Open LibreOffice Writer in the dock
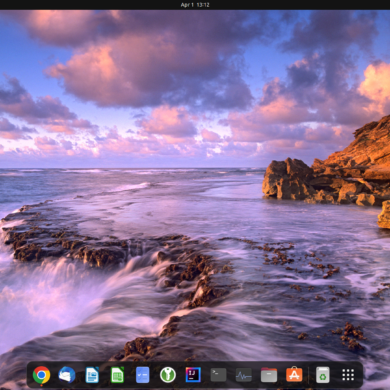 click(92, 375)
